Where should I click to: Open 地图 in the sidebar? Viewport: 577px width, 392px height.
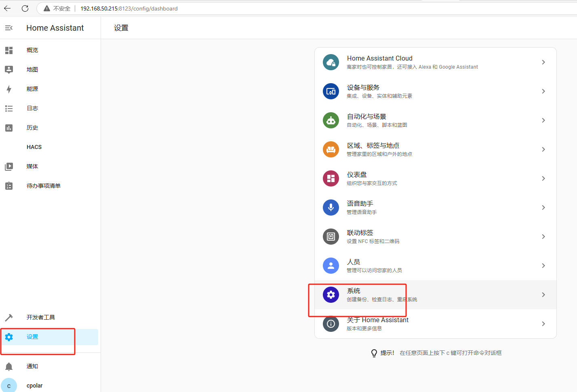pos(50,69)
